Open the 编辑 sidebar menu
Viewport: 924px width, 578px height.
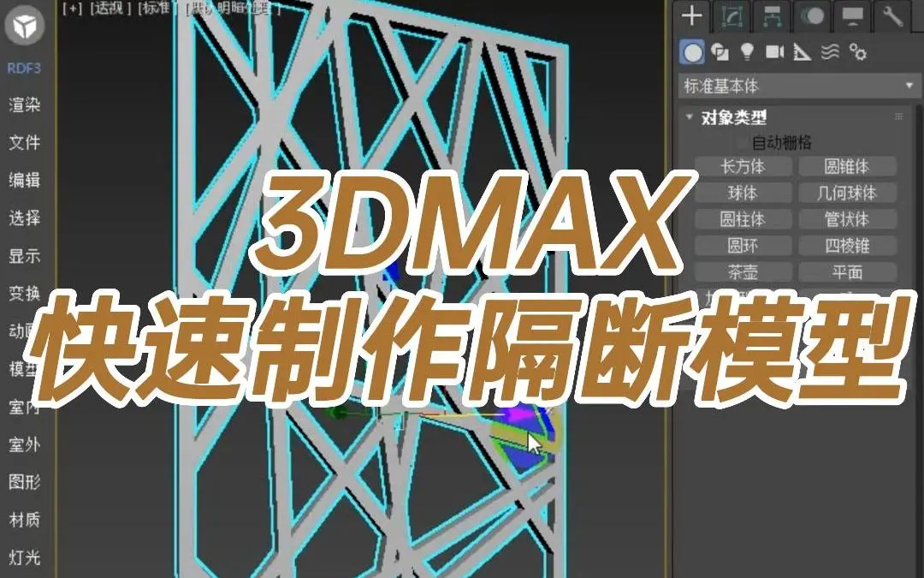(25, 180)
